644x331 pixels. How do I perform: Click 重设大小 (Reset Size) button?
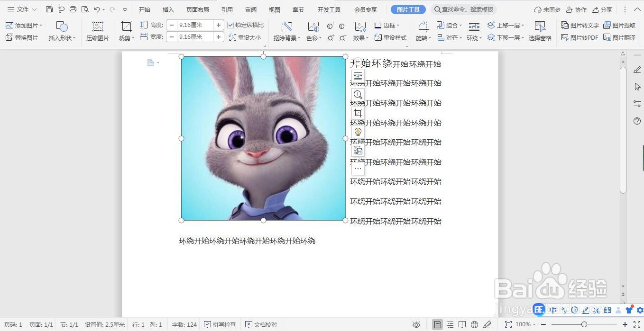coord(245,37)
